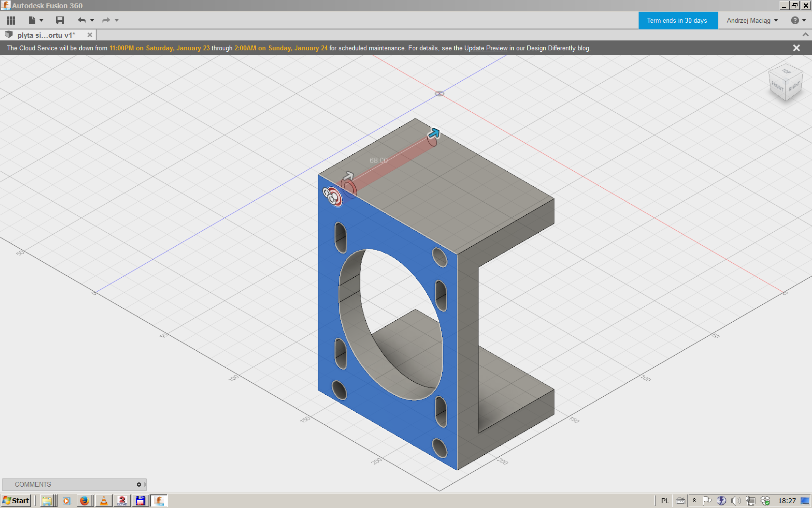Close the 'plyta si...ortu v1*' document tab

coord(90,35)
